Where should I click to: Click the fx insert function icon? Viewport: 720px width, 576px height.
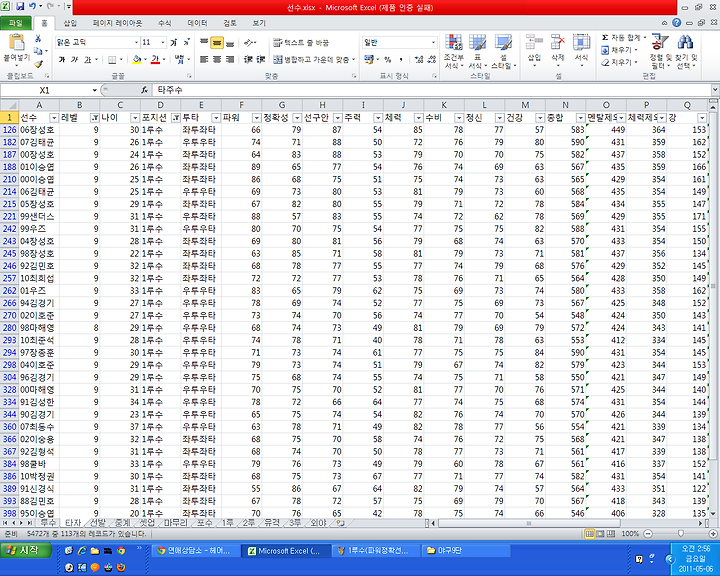click(144, 90)
